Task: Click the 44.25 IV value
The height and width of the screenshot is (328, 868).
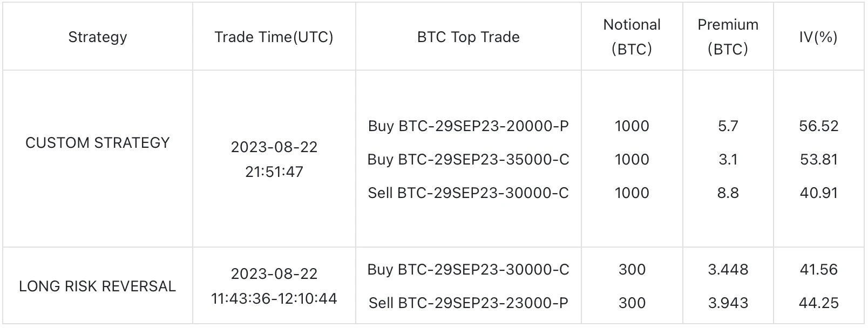Action: [818, 303]
